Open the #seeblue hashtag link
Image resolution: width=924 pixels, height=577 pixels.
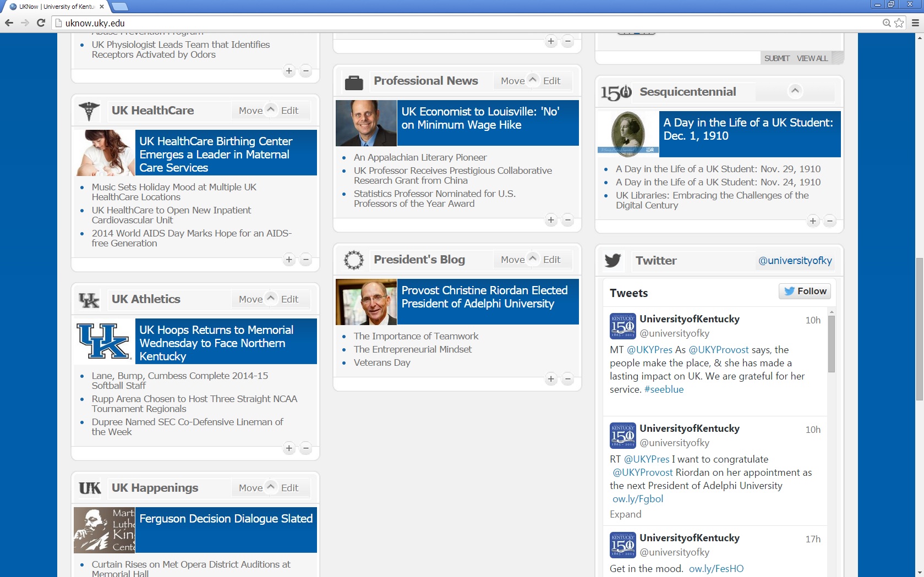coord(664,389)
